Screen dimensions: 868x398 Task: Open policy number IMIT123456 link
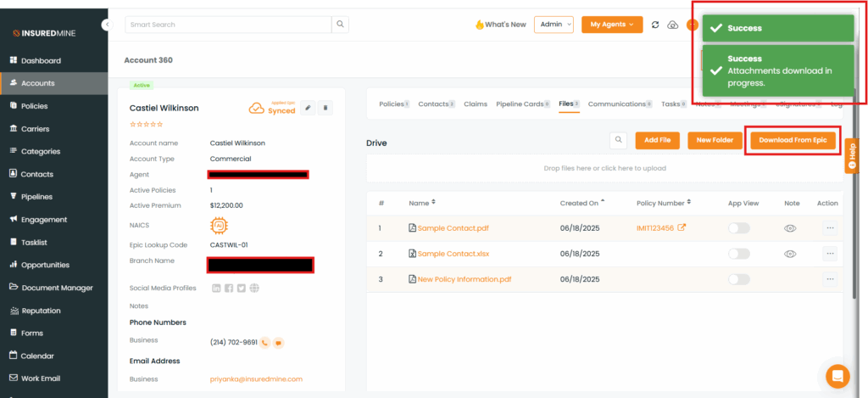(x=655, y=227)
